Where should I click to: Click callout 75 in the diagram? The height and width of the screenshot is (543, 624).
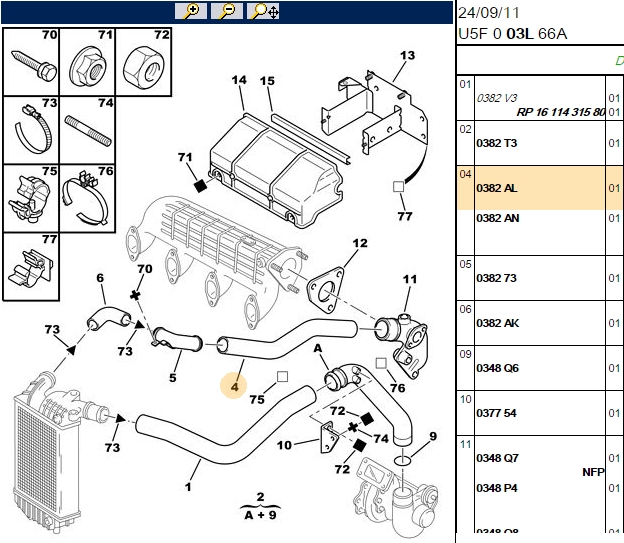point(257,399)
